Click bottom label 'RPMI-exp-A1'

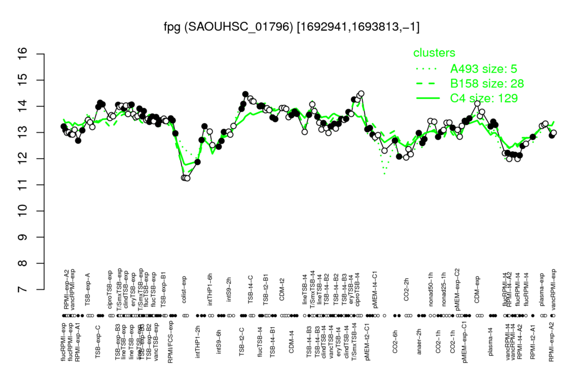coord(78,343)
